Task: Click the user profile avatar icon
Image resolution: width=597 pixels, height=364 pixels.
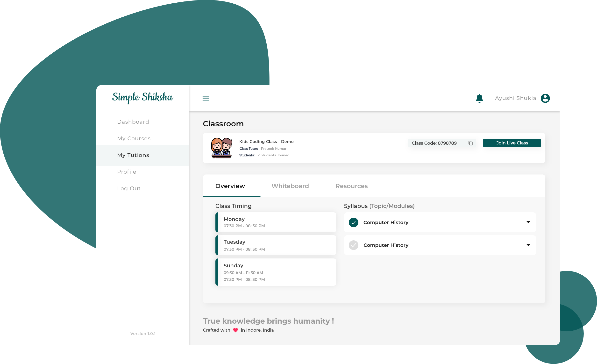Action: [x=546, y=98]
